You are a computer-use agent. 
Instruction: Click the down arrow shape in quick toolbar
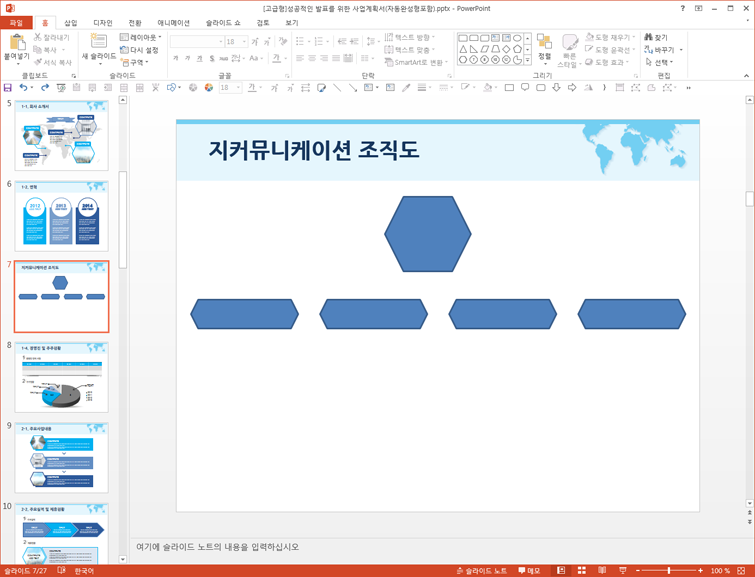(x=556, y=88)
